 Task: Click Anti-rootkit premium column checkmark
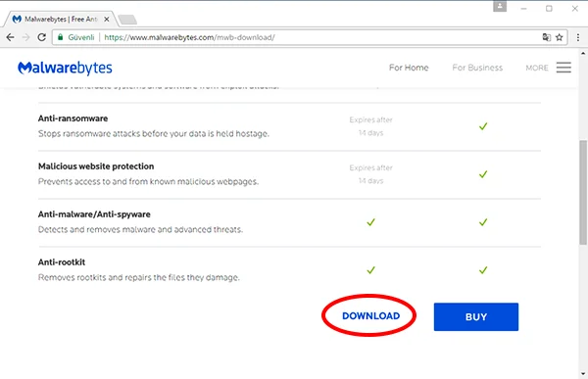tap(483, 270)
